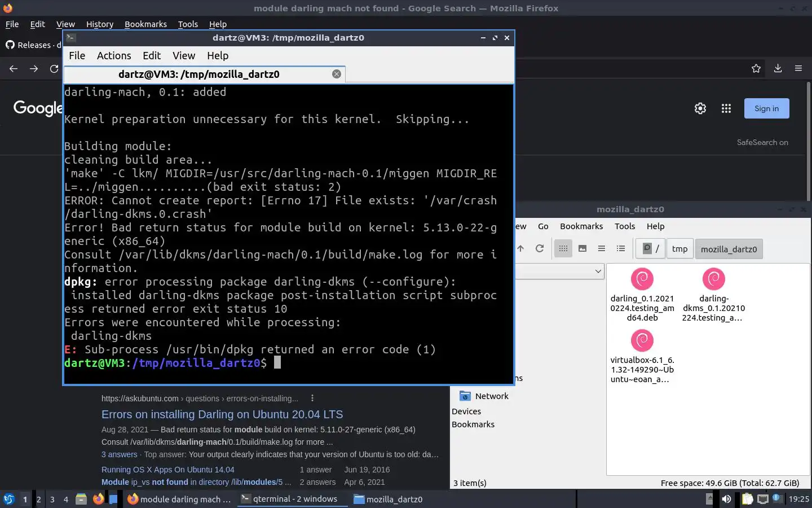Switch file manager to compact list view
812x508 pixels.
602,248
